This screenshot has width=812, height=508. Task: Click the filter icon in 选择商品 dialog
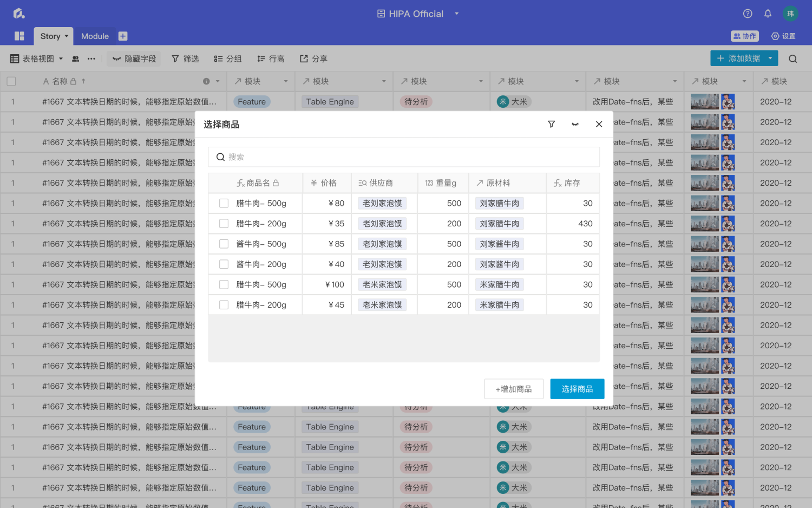(552, 124)
